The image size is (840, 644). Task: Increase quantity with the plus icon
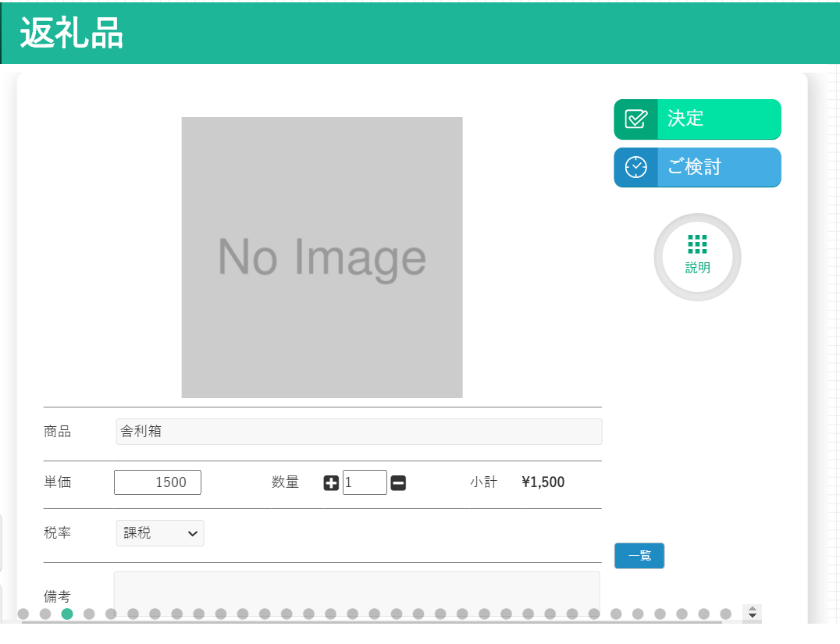pos(331,483)
